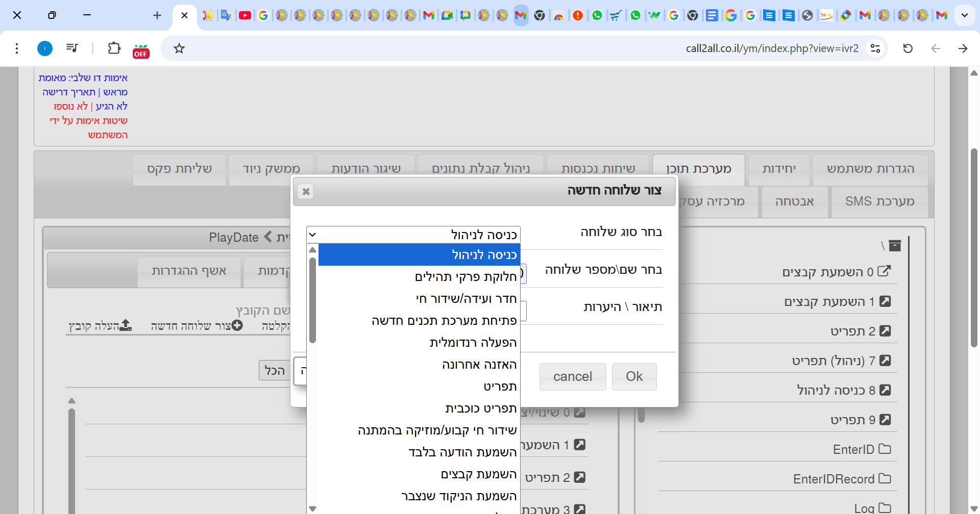Click the root archive box icon
The image size is (980, 514).
895,246
